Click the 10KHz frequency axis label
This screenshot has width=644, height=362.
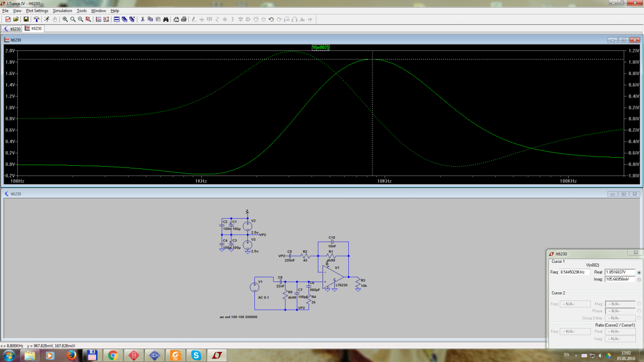[x=384, y=181]
